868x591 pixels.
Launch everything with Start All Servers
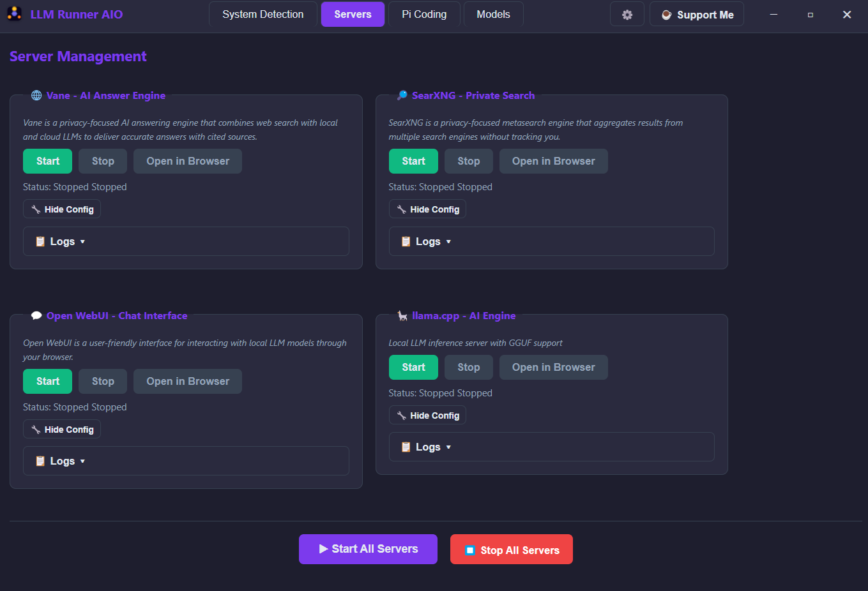368,549
